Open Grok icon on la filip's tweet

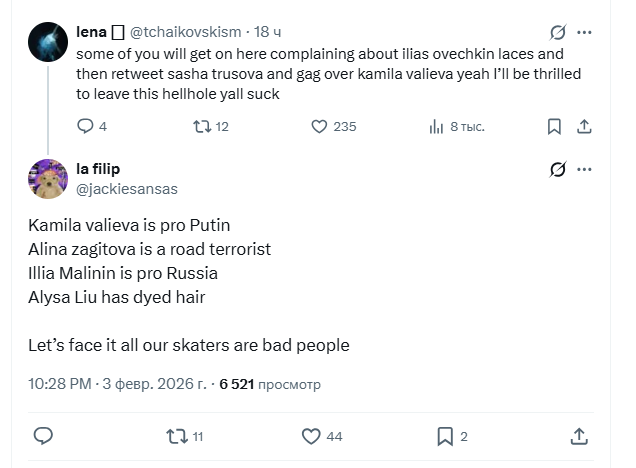559,170
